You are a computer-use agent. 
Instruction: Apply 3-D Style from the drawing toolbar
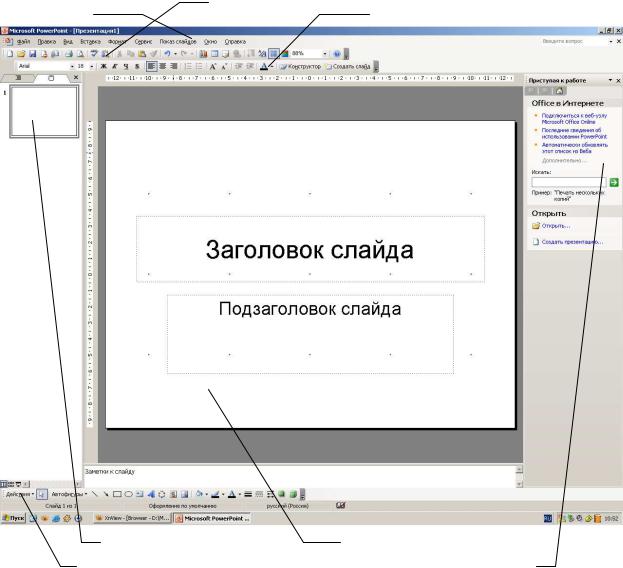(x=293, y=494)
